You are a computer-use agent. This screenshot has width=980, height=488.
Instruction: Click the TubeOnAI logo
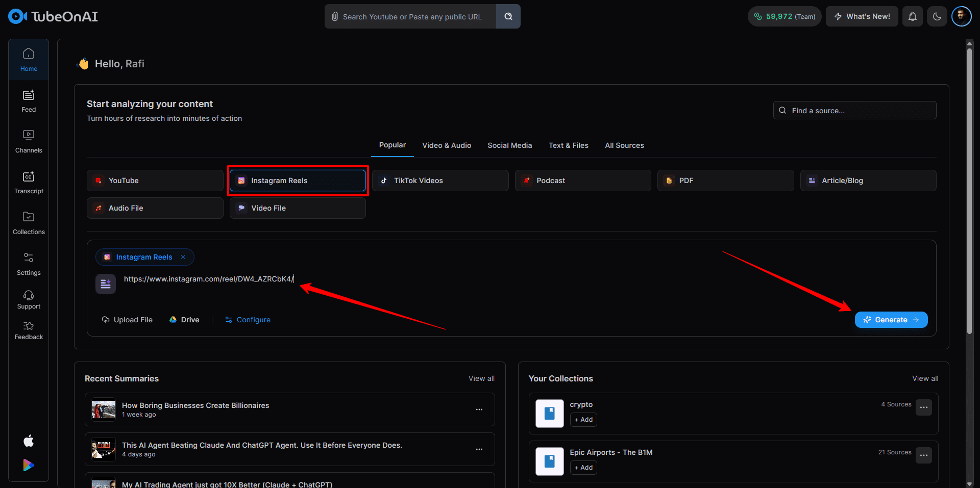tap(53, 16)
